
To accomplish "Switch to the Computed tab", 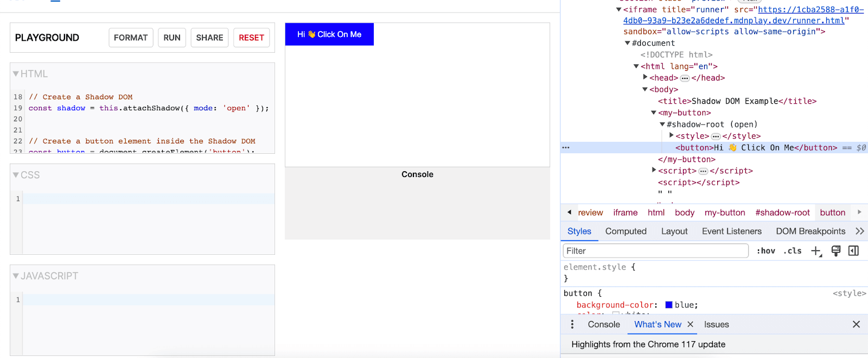I will (x=626, y=231).
